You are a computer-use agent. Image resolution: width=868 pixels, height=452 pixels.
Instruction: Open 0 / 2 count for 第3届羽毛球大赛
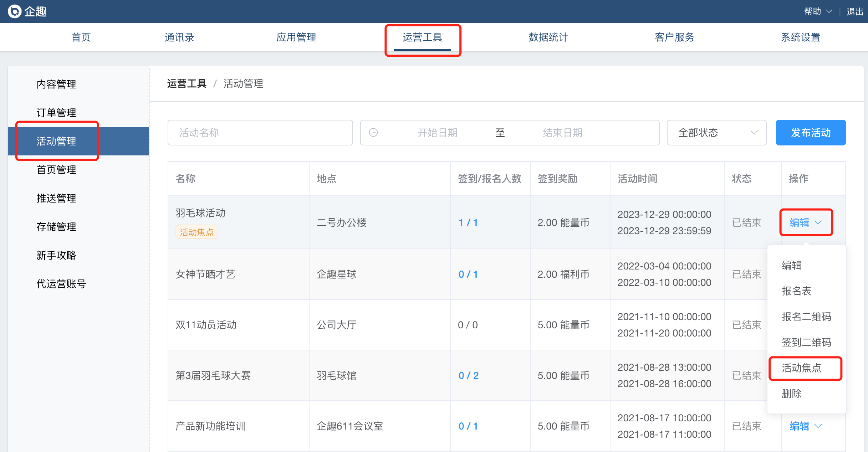click(468, 375)
